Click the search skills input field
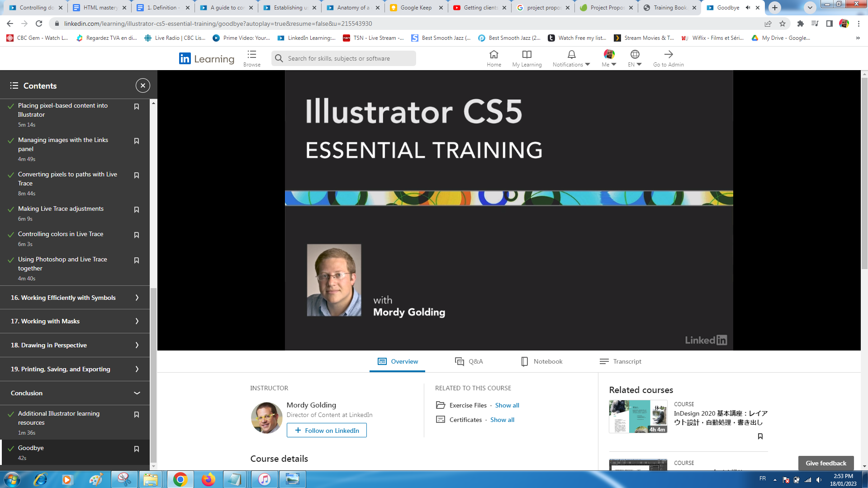The width and height of the screenshot is (868, 488). [348, 58]
